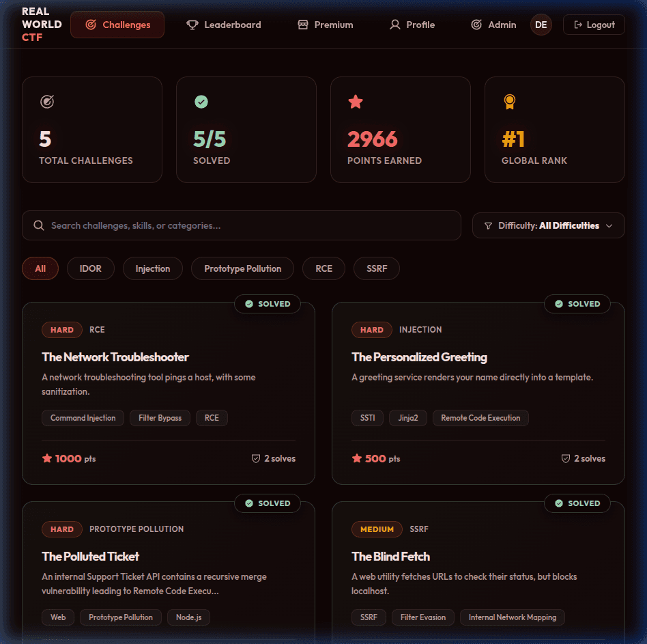Open the Admin section
The width and height of the screenshot is (647, 644).
(493, 25)
